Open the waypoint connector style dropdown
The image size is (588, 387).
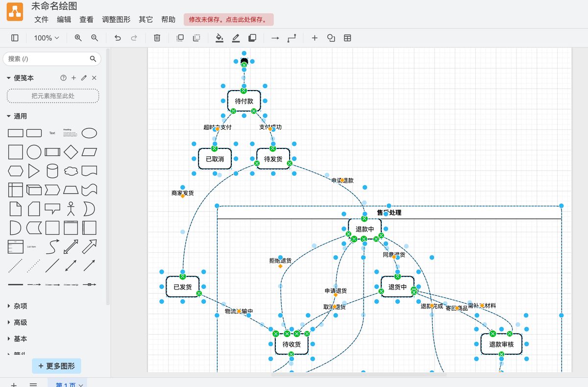(292, 38)
